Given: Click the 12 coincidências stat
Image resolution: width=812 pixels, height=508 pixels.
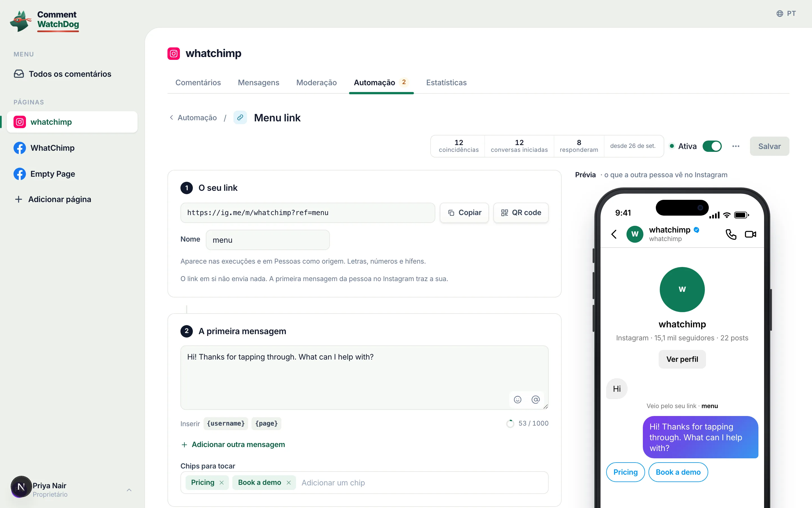Looking at the screenshot, I should [459, 146].
